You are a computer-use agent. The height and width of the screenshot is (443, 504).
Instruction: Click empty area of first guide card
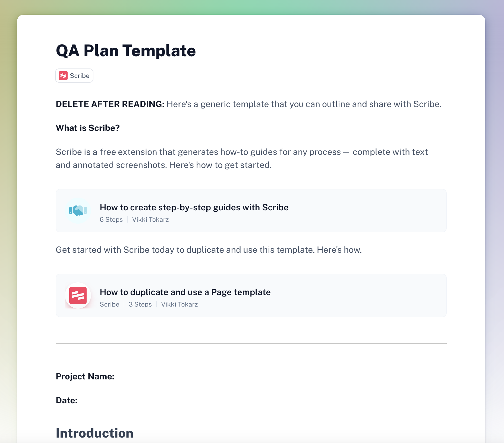(x=367, y=211)
